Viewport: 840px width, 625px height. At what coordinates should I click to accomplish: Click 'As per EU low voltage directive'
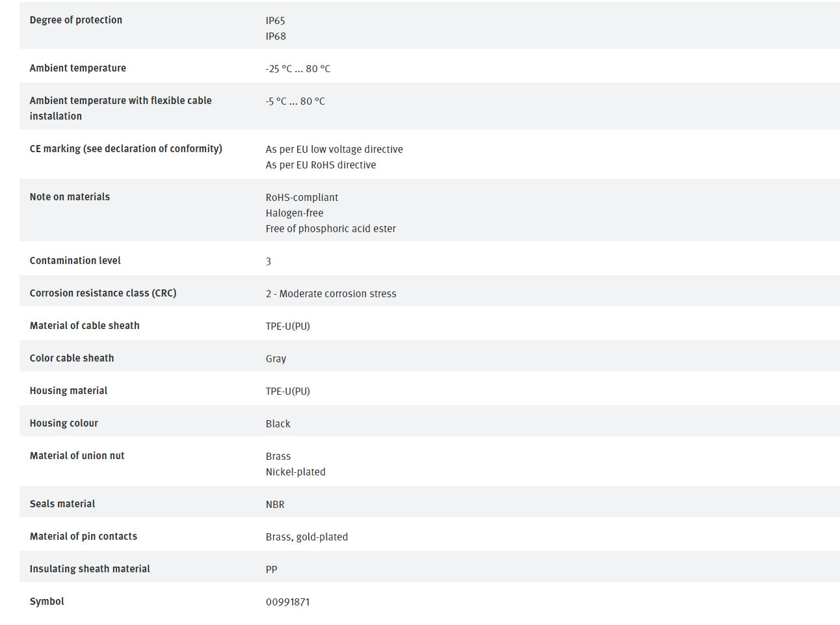(334, 150)
